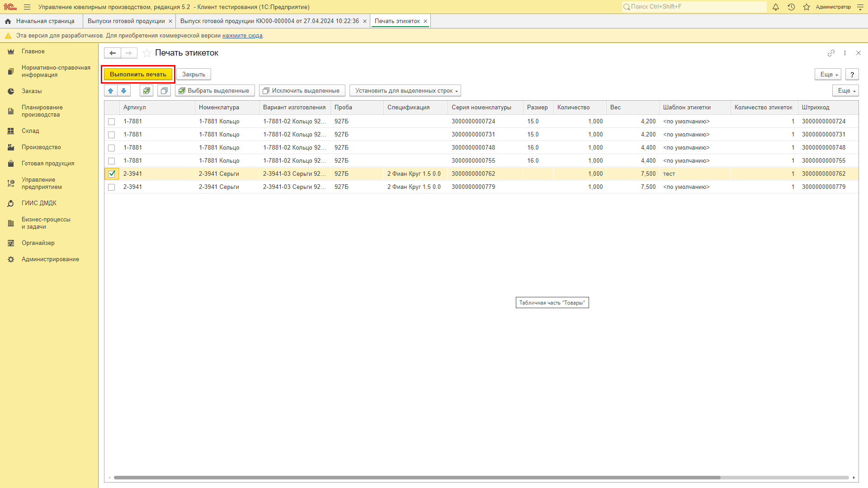Open window settings menu at far top right
The height and width of the screenshot is (488, 868).
coord(860,7)
